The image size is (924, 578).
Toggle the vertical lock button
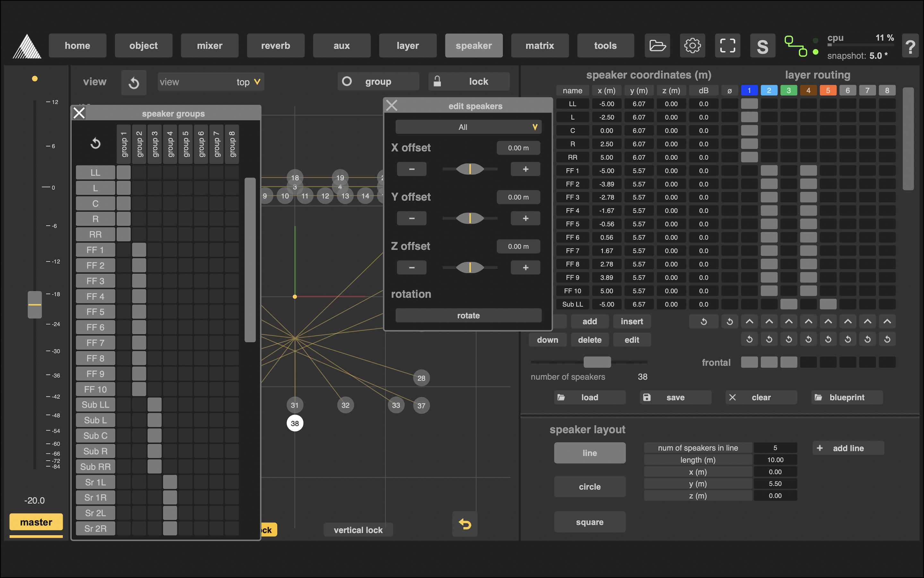pos(358,530)
